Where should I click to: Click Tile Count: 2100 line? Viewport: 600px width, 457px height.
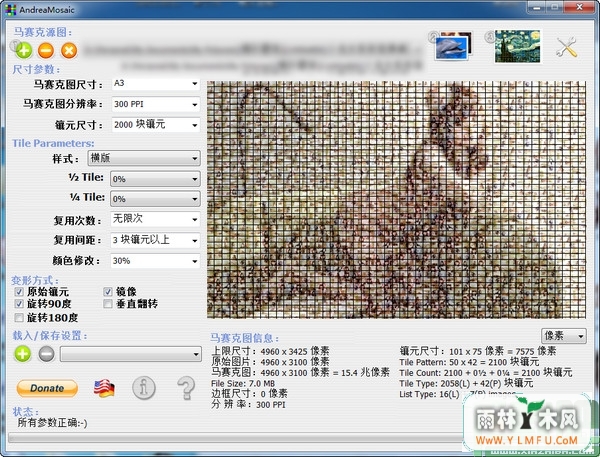point(486,372)
